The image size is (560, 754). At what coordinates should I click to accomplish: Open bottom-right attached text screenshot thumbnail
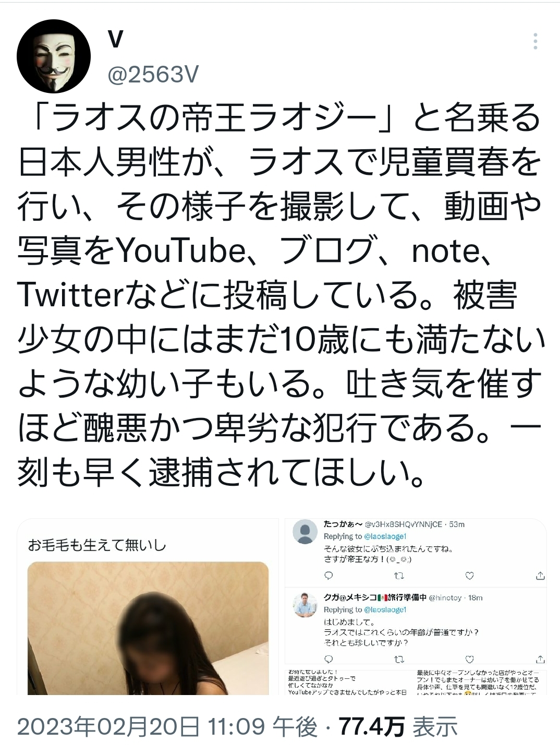click(481, 683)
